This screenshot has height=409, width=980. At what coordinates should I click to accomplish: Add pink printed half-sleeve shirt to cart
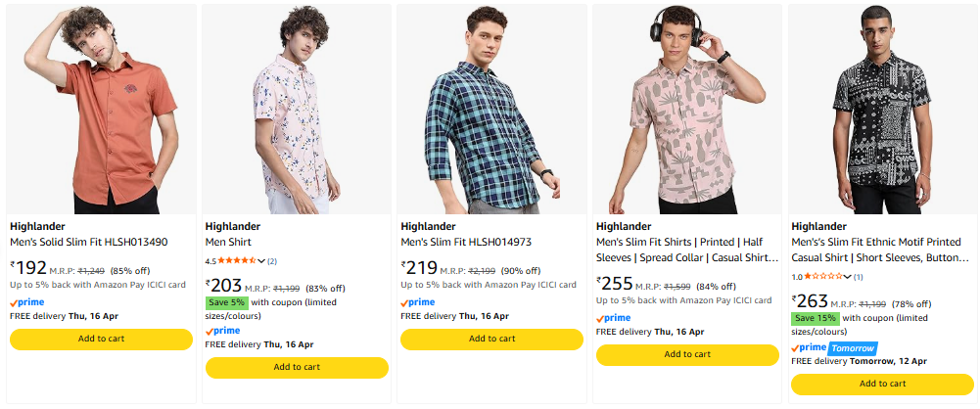pyautogui.click(x=687, y=354)
